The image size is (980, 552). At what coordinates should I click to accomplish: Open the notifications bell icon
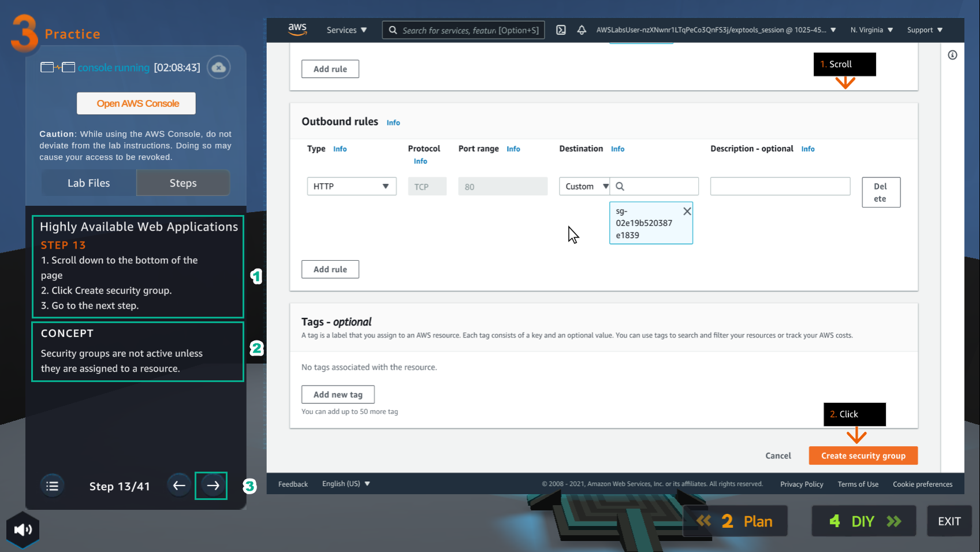[x=582, y=30]
